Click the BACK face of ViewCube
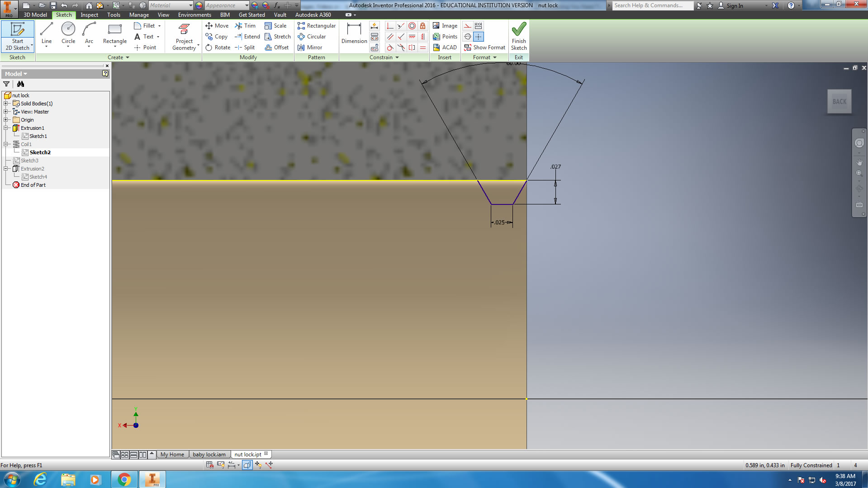The height and width of the screenshot is (488, 868). 840,102
